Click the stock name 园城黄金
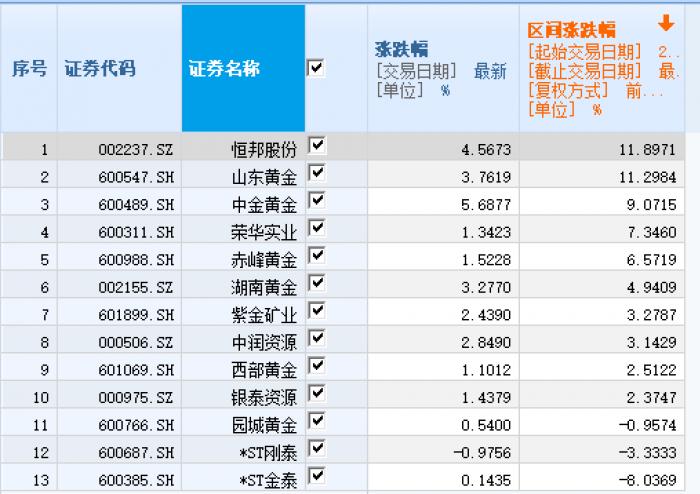 pyautogui.click(x=264, y=425)
